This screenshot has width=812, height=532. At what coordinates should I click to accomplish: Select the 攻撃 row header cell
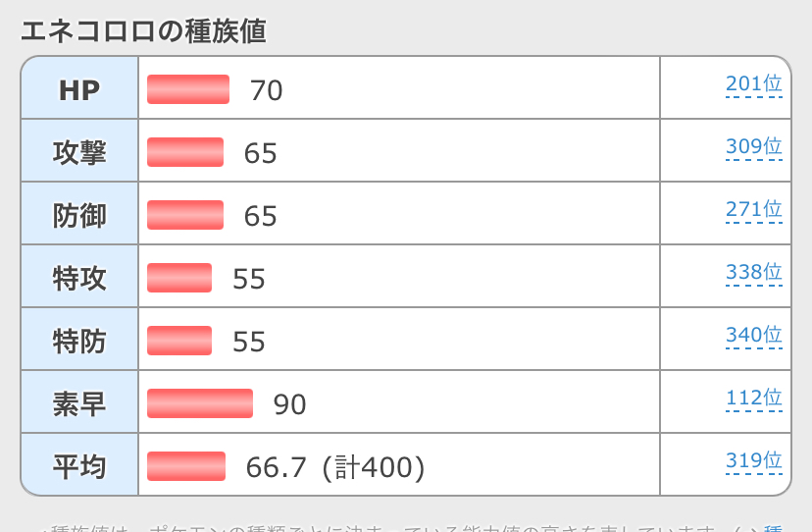pyautogui.click(x=79, y=152)
